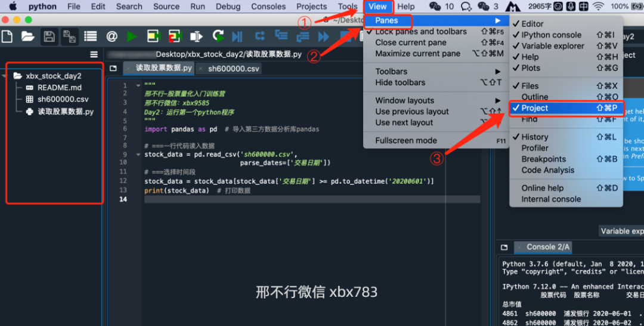The height and width of the screenshot is (326, 644).
Task: Toggle Lock panes and toolbars
Action: tap(436, 32)
